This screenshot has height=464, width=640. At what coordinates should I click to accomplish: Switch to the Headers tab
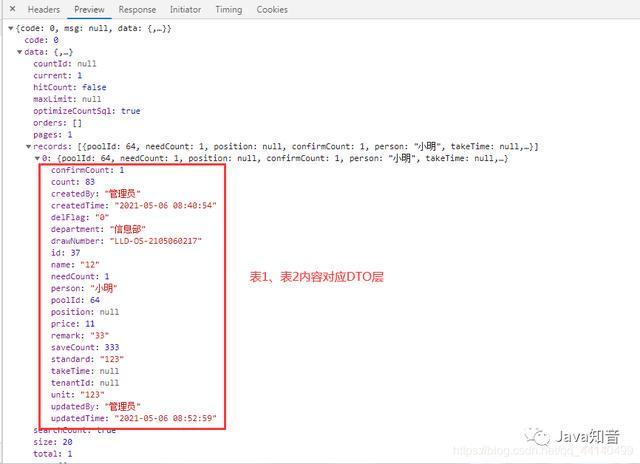point(43,9)
